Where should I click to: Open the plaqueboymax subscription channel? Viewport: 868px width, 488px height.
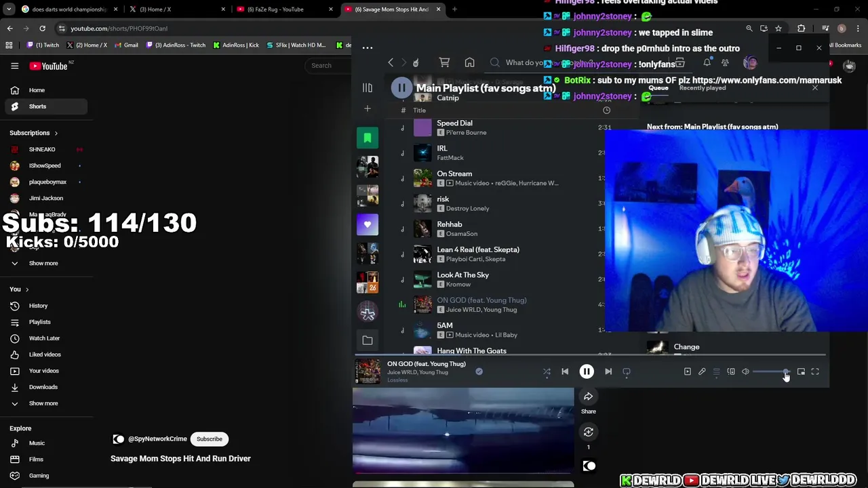pyautogui.click(x=47, y=182)
